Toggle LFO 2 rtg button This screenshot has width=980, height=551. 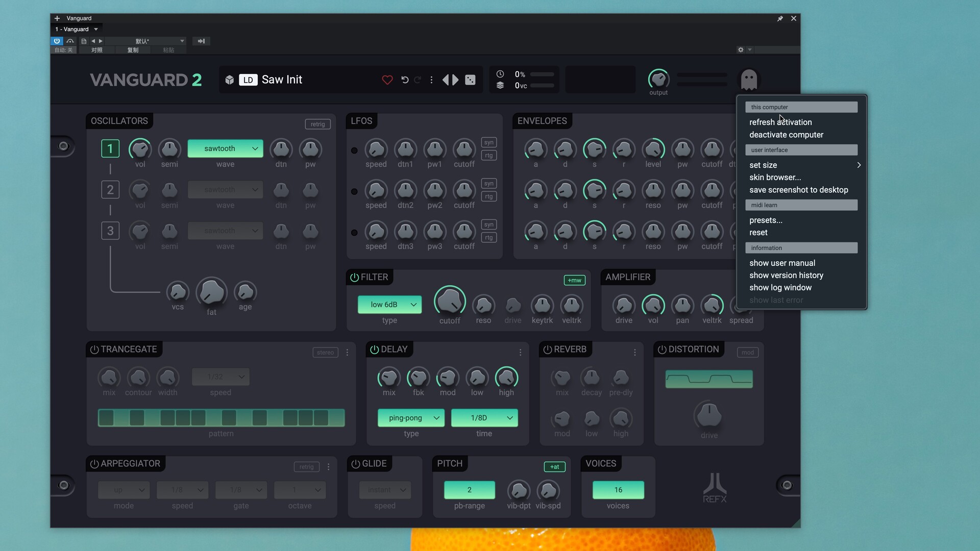click(489, 196)
